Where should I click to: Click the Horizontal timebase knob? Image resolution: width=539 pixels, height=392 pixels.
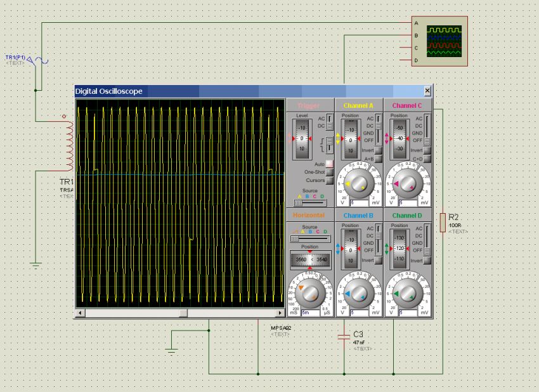310,294
